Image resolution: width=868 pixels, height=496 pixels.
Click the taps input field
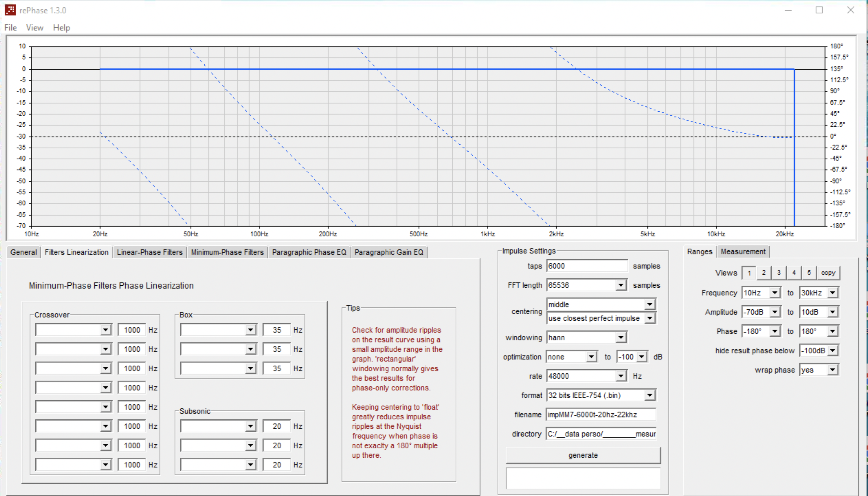(x=587, y=266)
